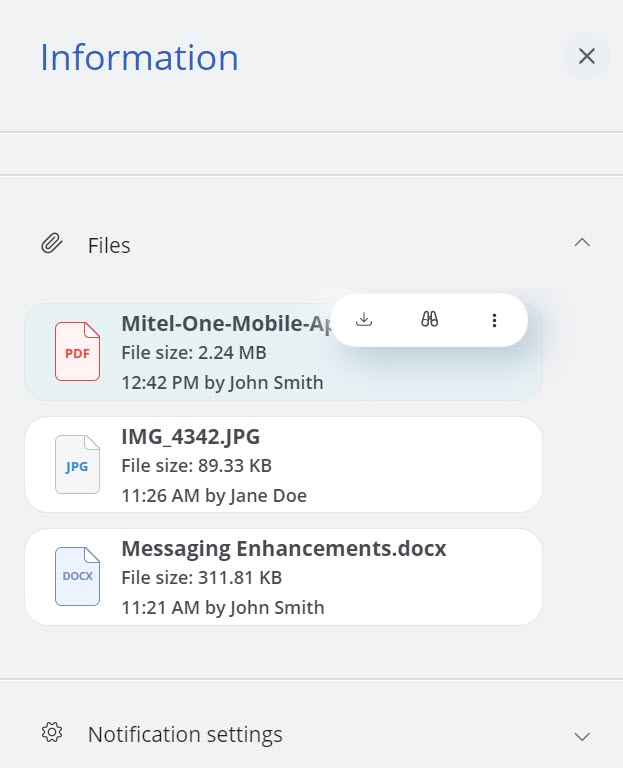Open the Notification settings label
Image resolution: width=623 pixels, height=768 pixels.
pos(185,735)
